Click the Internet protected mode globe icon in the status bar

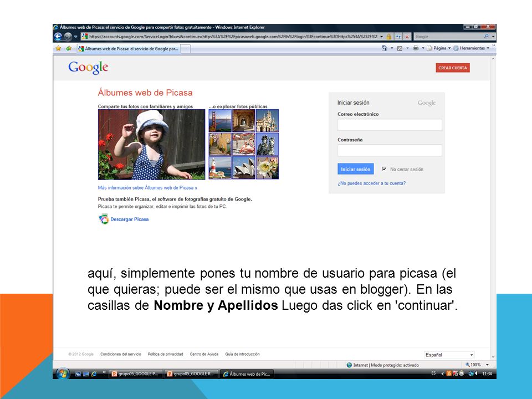pyautogui.click(x=349, y=365)
